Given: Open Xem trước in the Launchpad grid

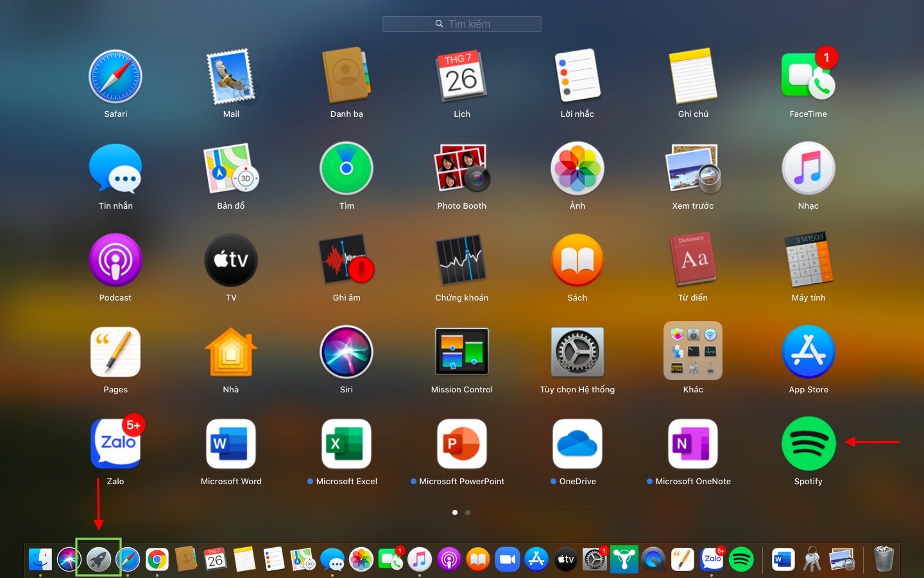Looking at the screenshot, I should [x=693, y=168].
